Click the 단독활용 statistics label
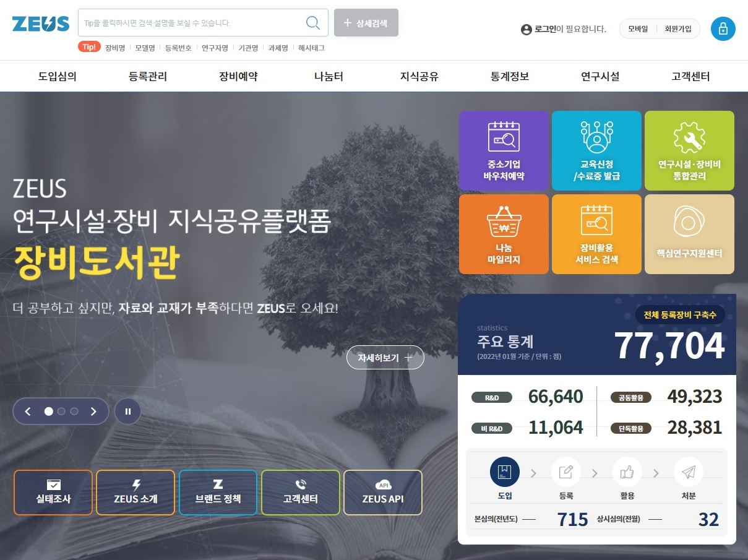 [x=630, y=428]
